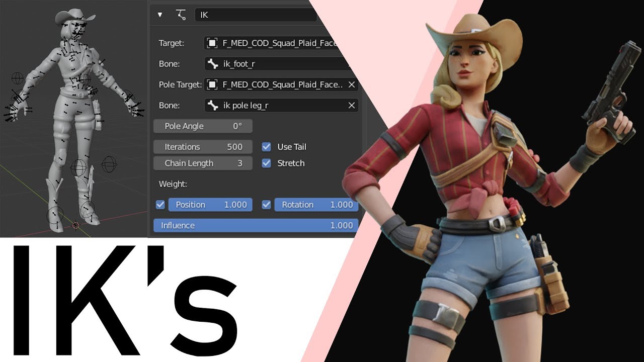The height and width of the screenshot is (362, 644).
Task: Click the Chain Length 3 field
Action: [203, 163]
